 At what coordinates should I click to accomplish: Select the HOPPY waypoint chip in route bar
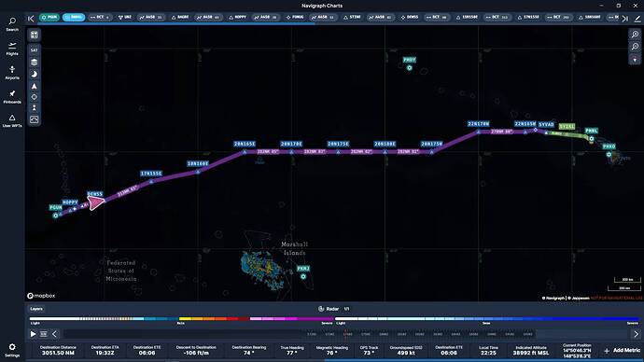(x=237, y=17)
